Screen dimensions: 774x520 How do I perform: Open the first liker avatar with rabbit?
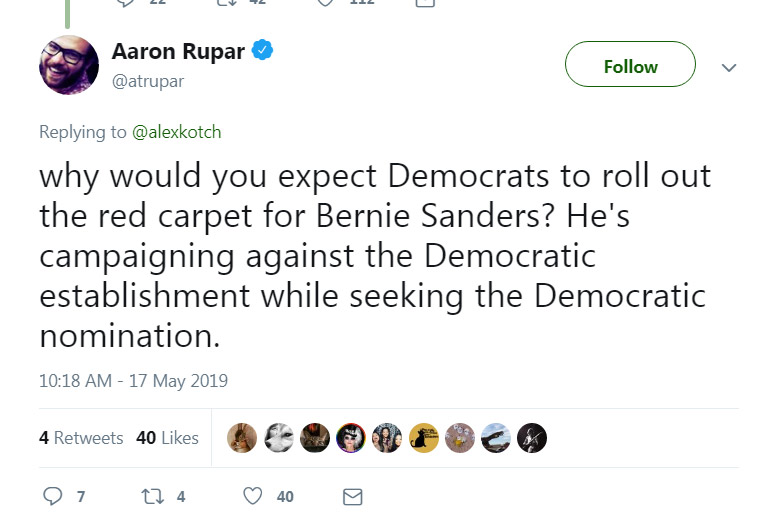(x=243, y=438)
